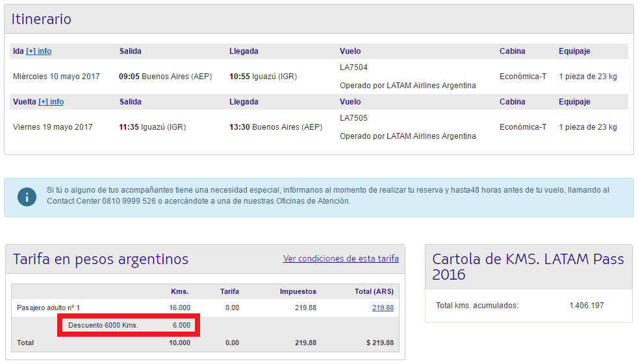This screenshot has height=364, width=638.
Task: Click 09:05 Buenos Aires (AEP) departure
Action: tap(165, 77)
